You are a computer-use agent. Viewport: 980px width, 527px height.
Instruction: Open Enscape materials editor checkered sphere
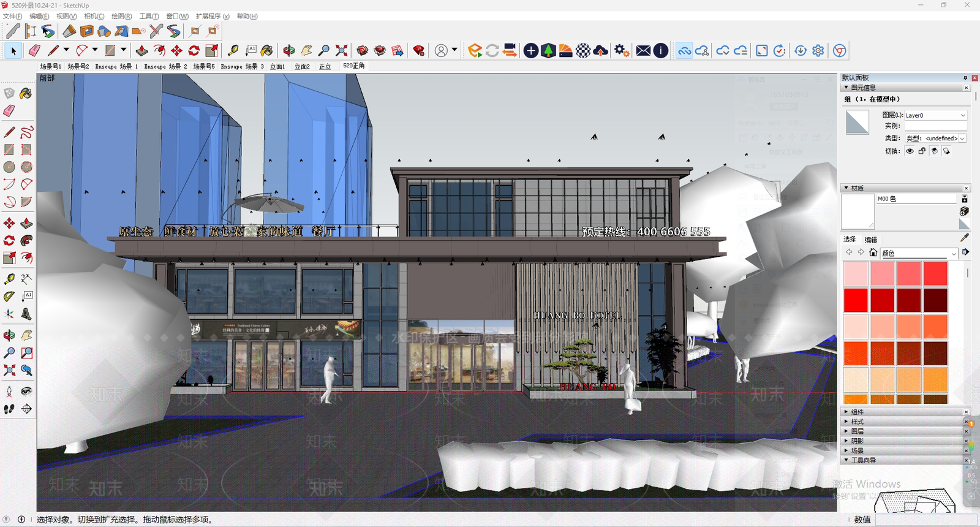583,51
